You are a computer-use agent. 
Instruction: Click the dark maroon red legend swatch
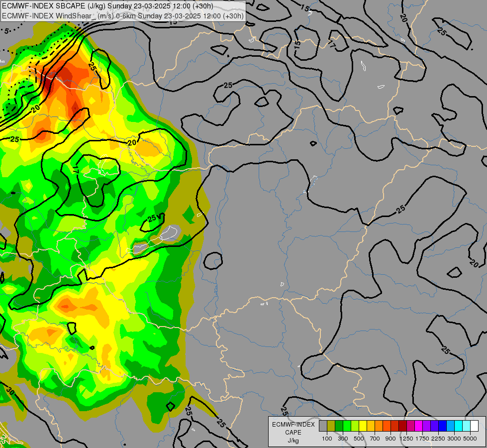(x=402, y=426)
